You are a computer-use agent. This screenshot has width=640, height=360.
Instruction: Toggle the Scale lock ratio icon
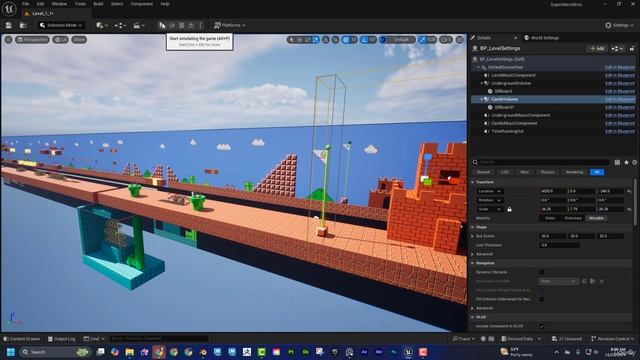(509, 209)
